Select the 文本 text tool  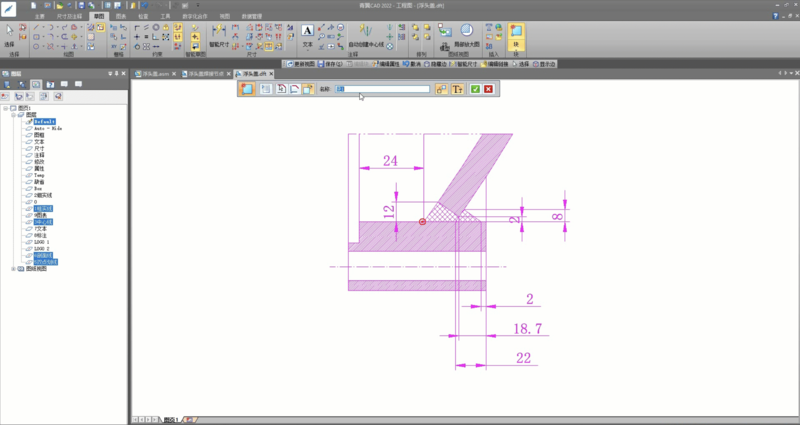(x=307, y=33)
